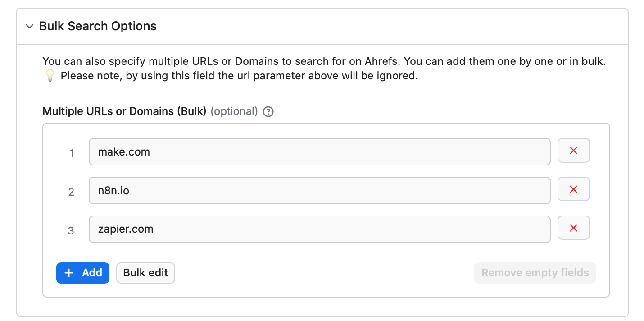This screenshot has height=321, width=644.
Task: Click the note about ignored url parameter
Action: pyautogui.click(x=239, y=76)
